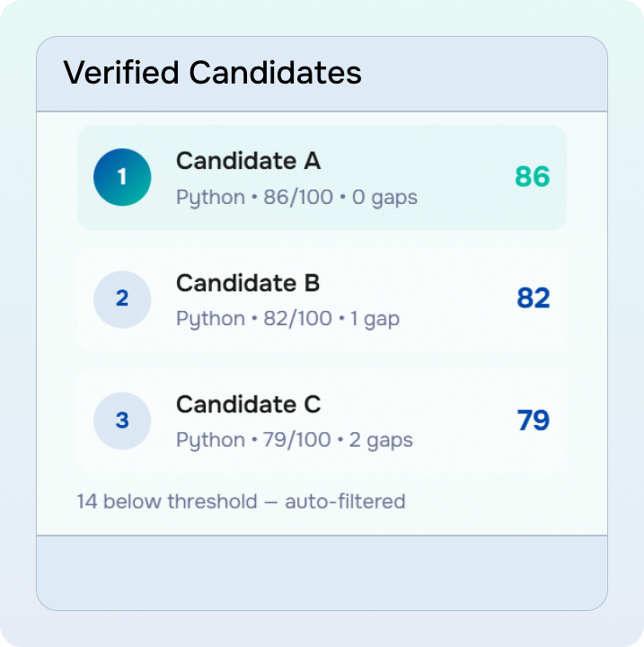Open the Candidate A name
The width and height of the screenshot is (644, 647).
(x=248, y=161)
